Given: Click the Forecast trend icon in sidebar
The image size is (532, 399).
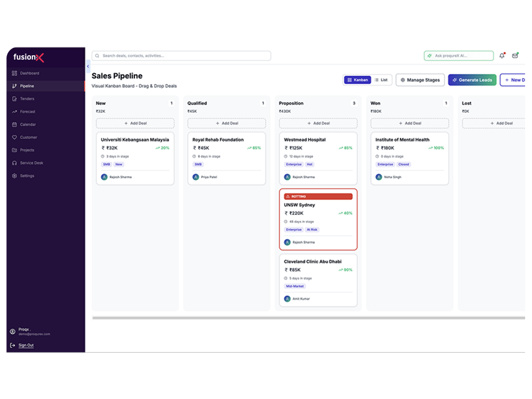Looking at the screenshot, I should click(14, 112).
